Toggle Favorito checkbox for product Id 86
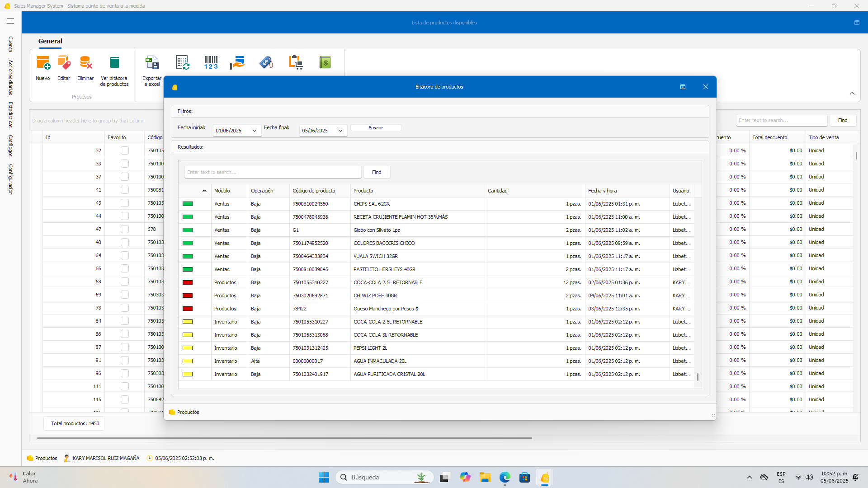The image size is (868, 488). (x=125, y=334)
